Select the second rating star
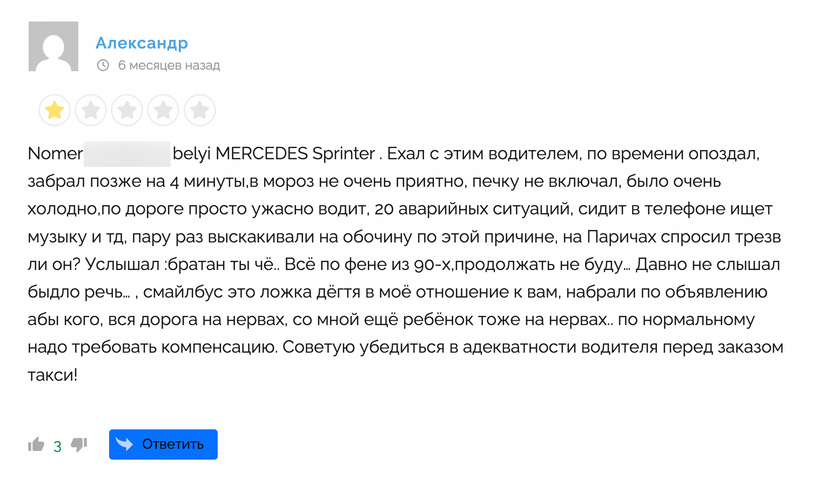The image size is (820, 486). [x=91, y=110]
